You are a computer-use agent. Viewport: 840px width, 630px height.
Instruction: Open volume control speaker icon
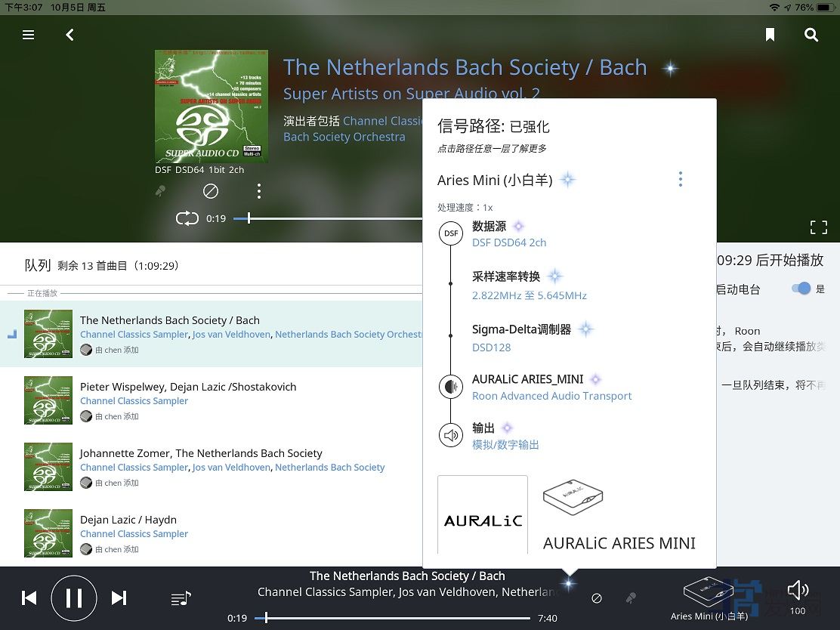point(797,590)
